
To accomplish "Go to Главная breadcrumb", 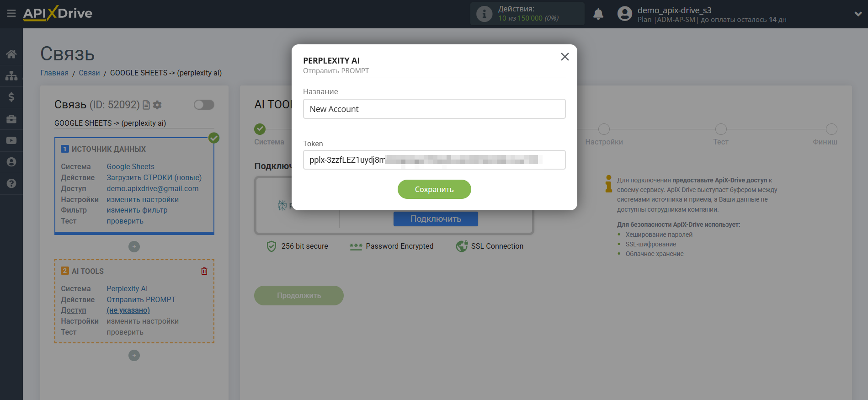I will click(x=54, y=73).
